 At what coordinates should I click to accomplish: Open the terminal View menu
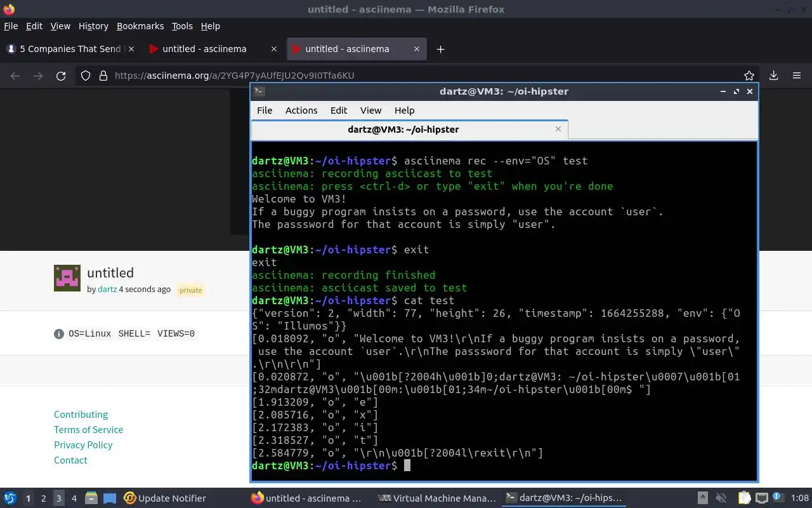coord(371,110)
